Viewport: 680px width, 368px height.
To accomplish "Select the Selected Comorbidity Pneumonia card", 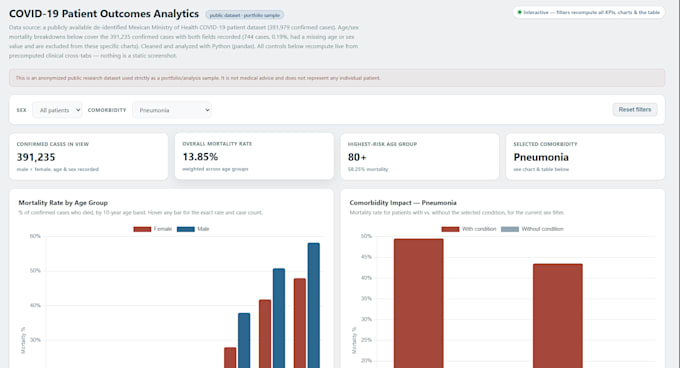I will 585,156.
